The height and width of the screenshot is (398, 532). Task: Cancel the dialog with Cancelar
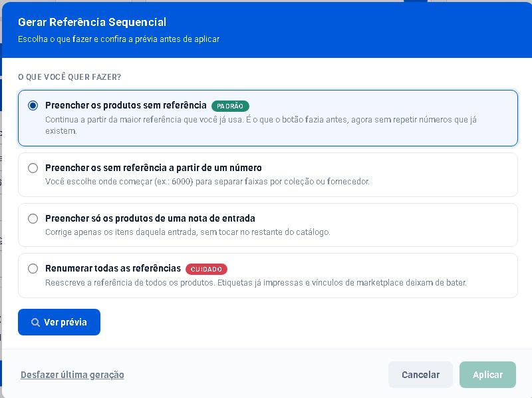(x=420, y=375)
